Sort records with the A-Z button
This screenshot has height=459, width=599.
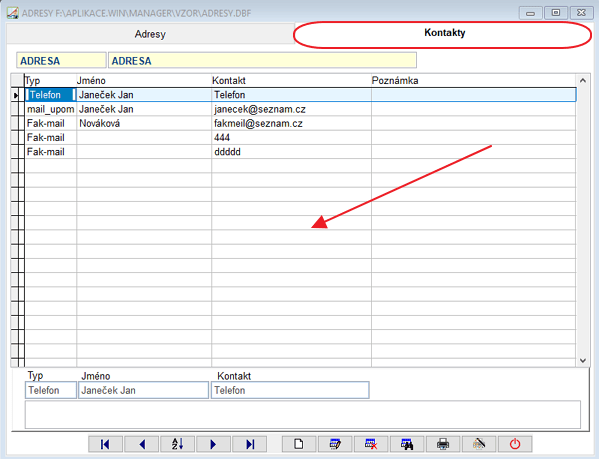click(177, 444)
